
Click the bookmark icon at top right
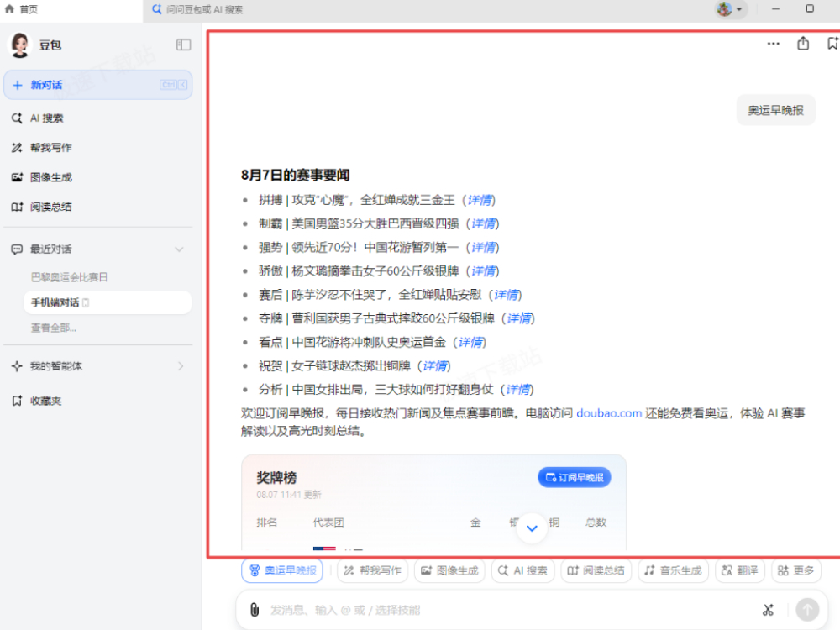833,44
